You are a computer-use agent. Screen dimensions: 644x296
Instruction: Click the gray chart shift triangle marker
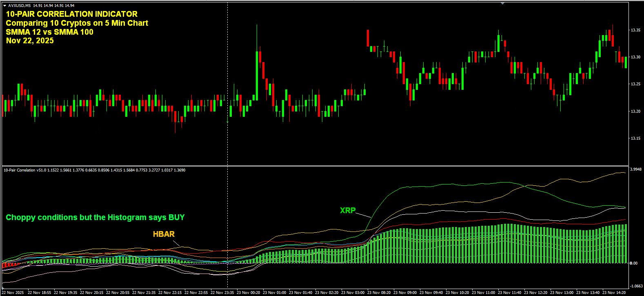pyautogui.click(x=502, y=3)
